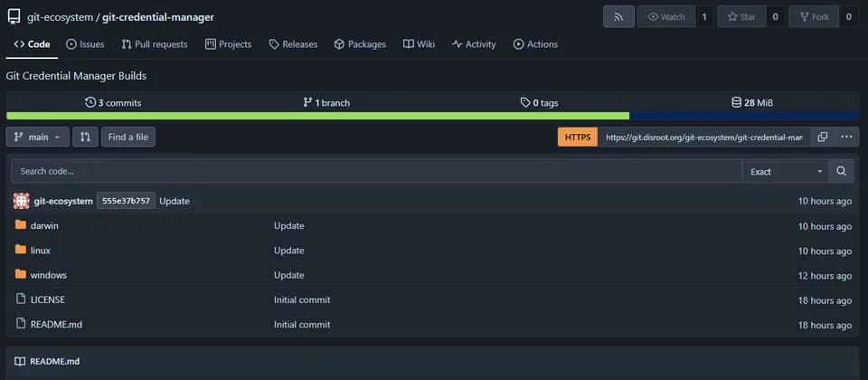The image size is (868, 380).
Task: Click the green language statistics bar segment
Action: (x=317, y=116)
